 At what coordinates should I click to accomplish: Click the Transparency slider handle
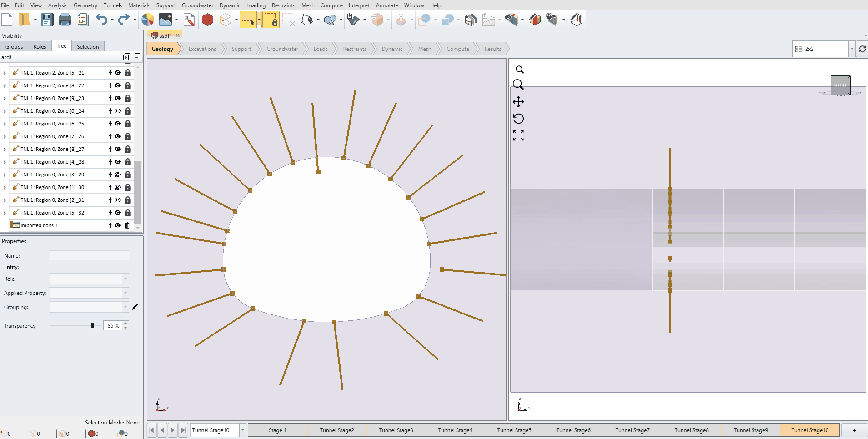[92, 325]
